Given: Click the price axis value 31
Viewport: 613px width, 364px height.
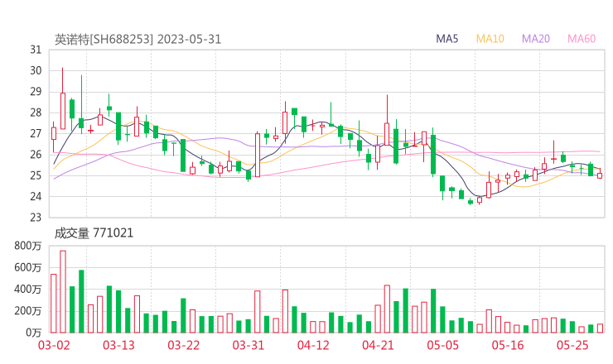Looking at the screenshot, I should pyautogui.click(x=36, y=50).
